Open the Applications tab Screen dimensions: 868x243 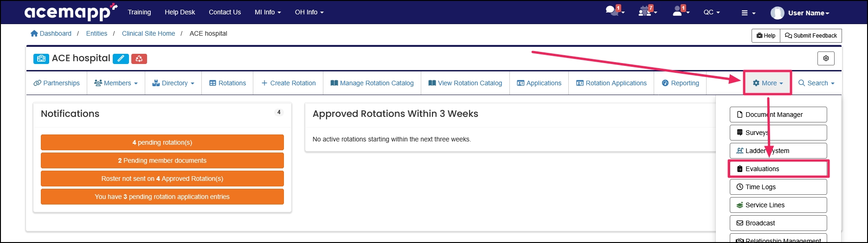point(539,83)
